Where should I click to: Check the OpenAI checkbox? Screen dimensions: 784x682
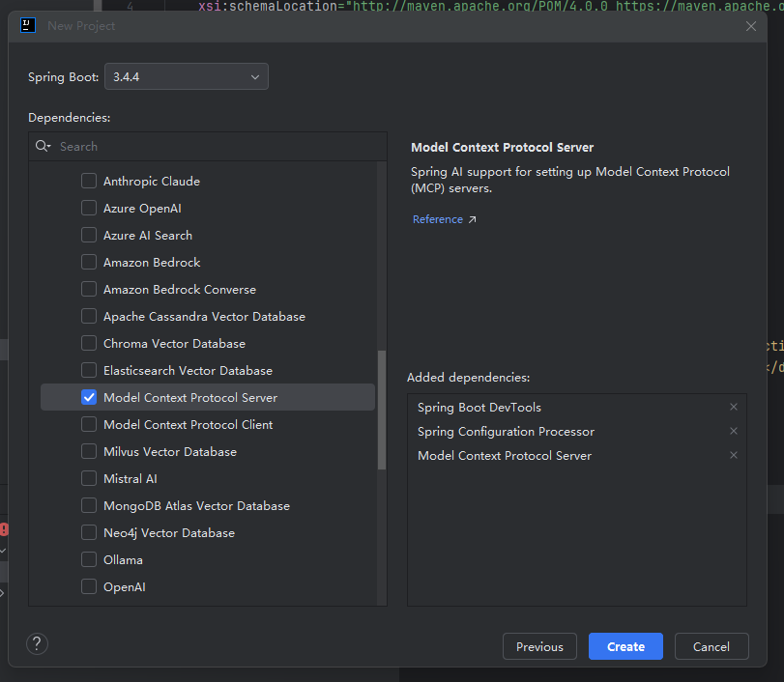(89, 586)
